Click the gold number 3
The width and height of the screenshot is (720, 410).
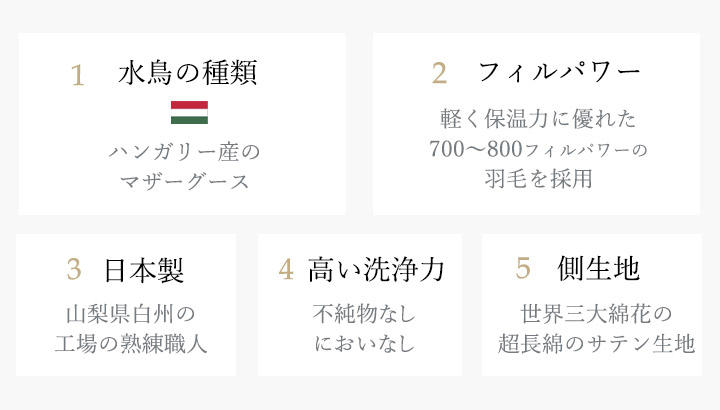[74, 269]
